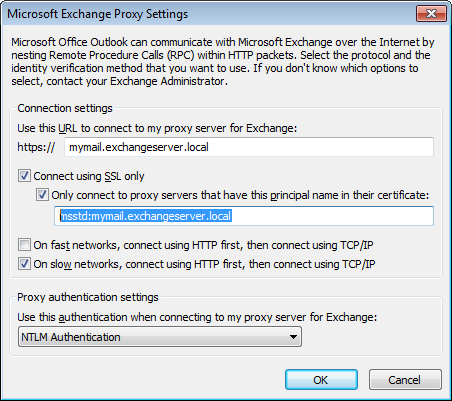Confirm settings with the OK button
This screenshot has width=452, height=401.
point(321,380)
